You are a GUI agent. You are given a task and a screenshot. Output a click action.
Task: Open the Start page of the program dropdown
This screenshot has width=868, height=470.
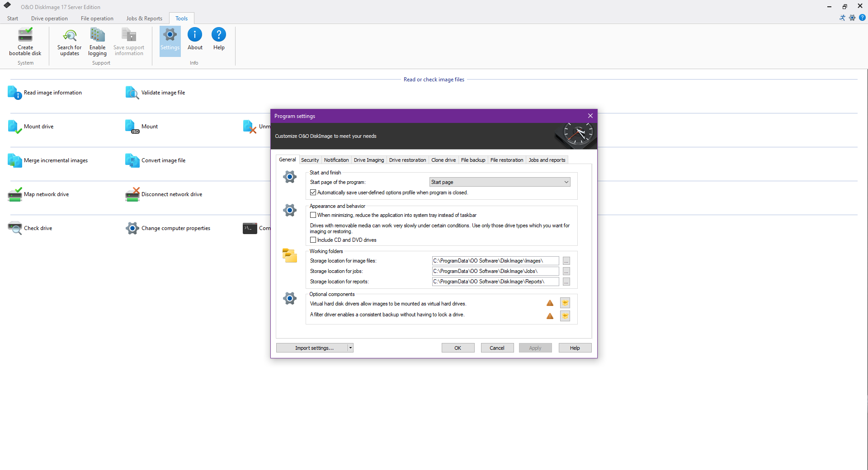[500, 182]
